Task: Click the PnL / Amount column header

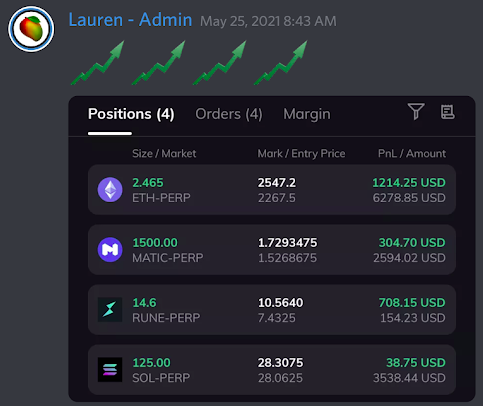Action: tap(412, 153)
